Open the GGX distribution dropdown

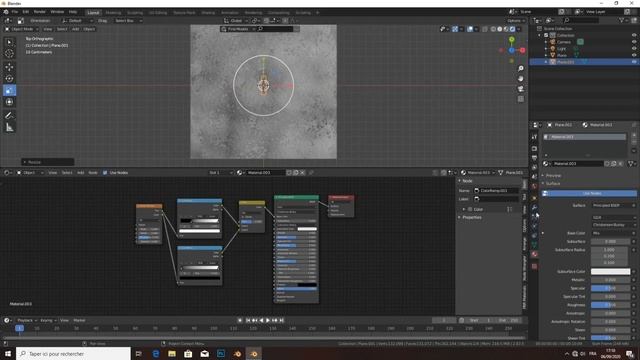click(613, 218)
